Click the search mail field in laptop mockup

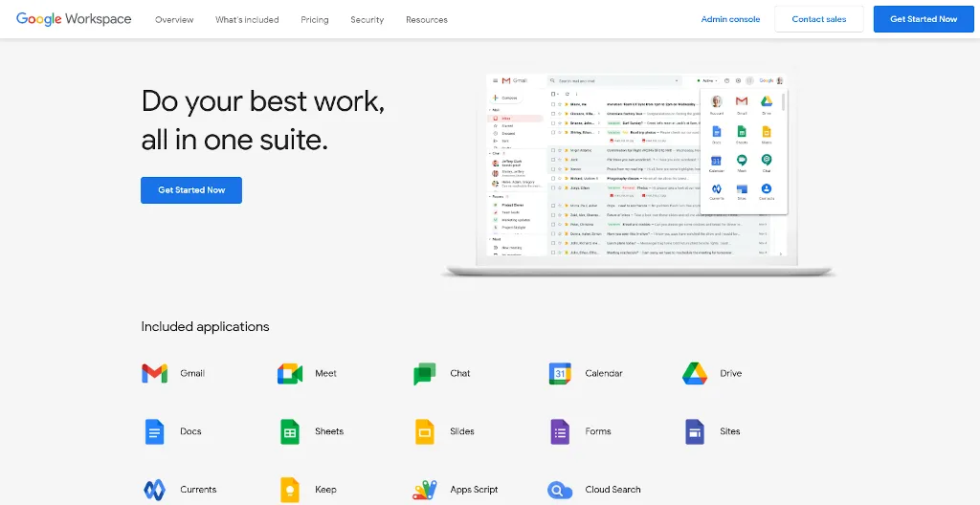click(613, 80)
